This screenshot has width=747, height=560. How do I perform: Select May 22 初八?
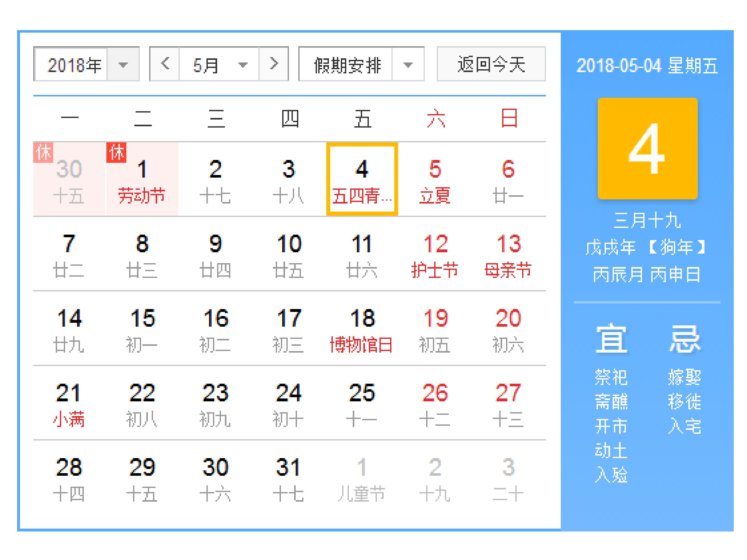point(142,403)
